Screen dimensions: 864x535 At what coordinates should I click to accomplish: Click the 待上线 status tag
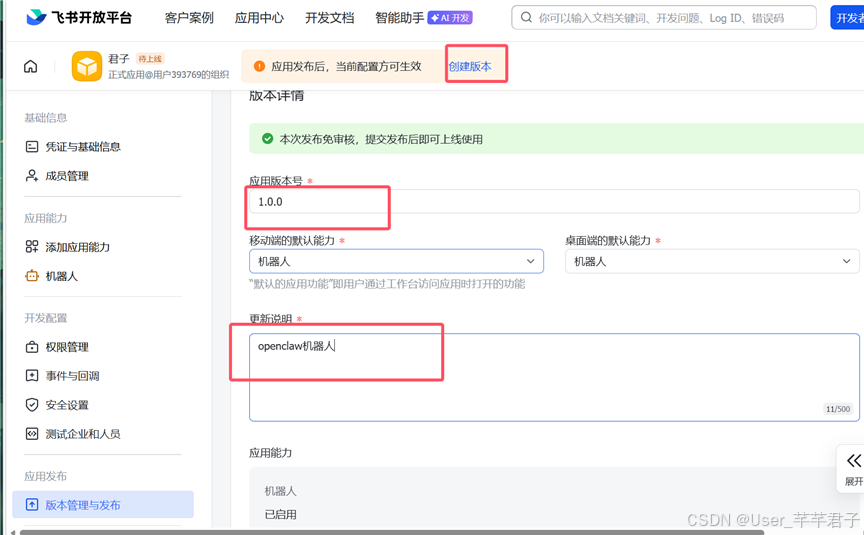tap(150, 59)
